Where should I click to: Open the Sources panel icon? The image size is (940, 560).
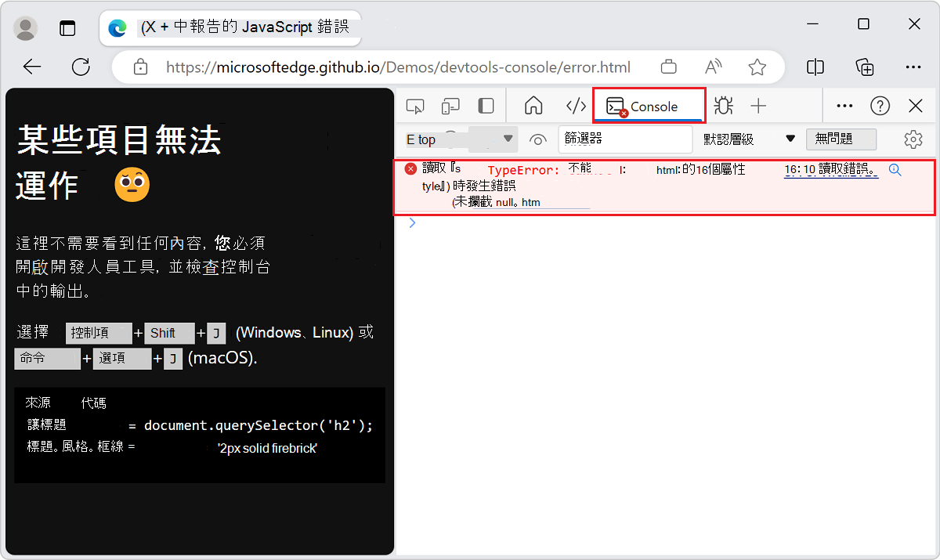pyautogui.click(x=575, y=105)
